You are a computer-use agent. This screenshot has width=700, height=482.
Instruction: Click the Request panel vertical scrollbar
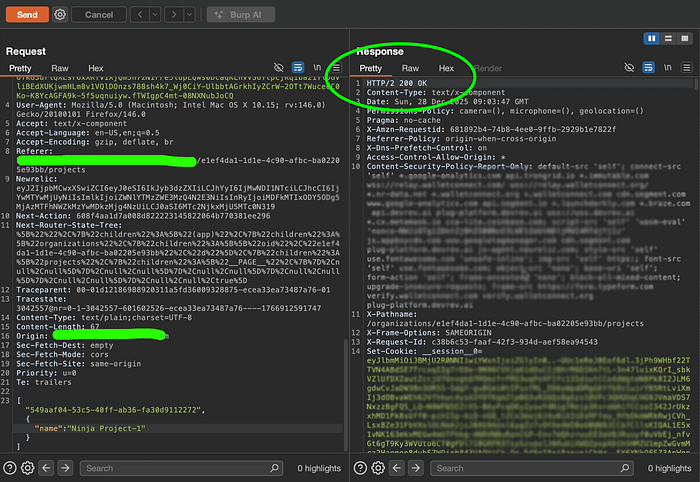[346, 395]
